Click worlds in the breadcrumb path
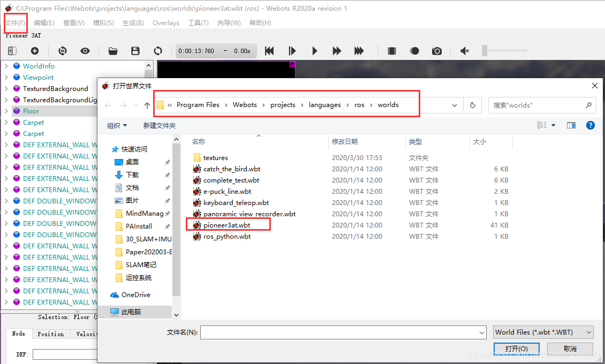Screen dimensions: 605x364 point(388,105)
